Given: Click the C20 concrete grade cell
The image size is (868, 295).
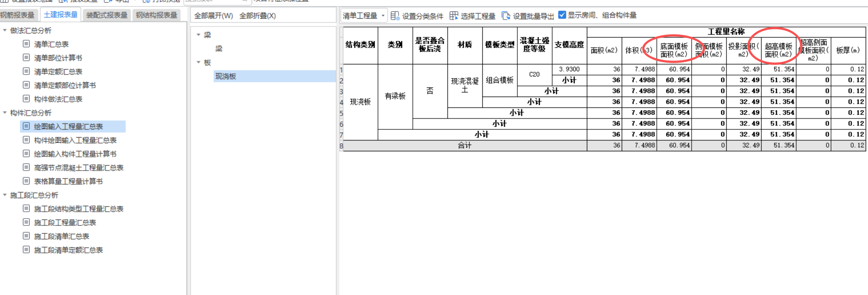Looking at the screenshot, I should click(534, 75).
